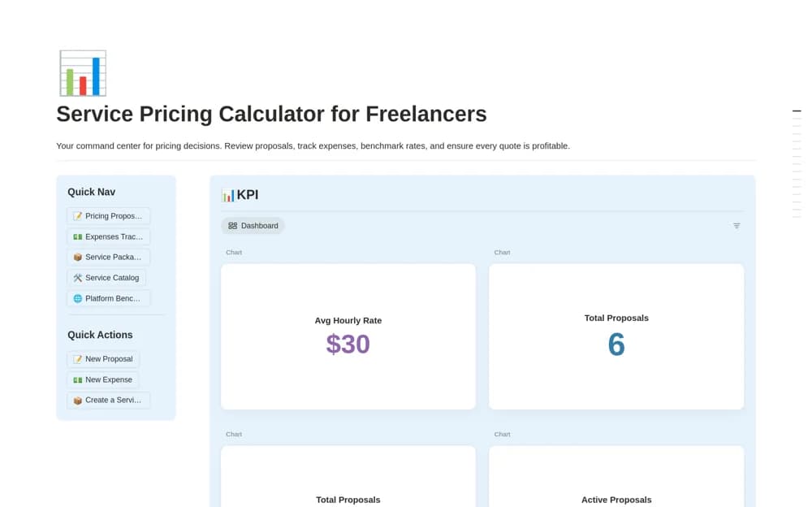Select the Dashboard view tab
Viewport: 812px width, 507px height.
(x=253, y=226)
